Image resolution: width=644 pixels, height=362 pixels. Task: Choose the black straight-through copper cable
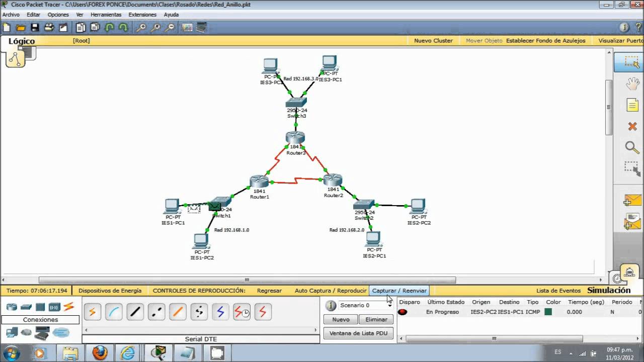[135, 312]
